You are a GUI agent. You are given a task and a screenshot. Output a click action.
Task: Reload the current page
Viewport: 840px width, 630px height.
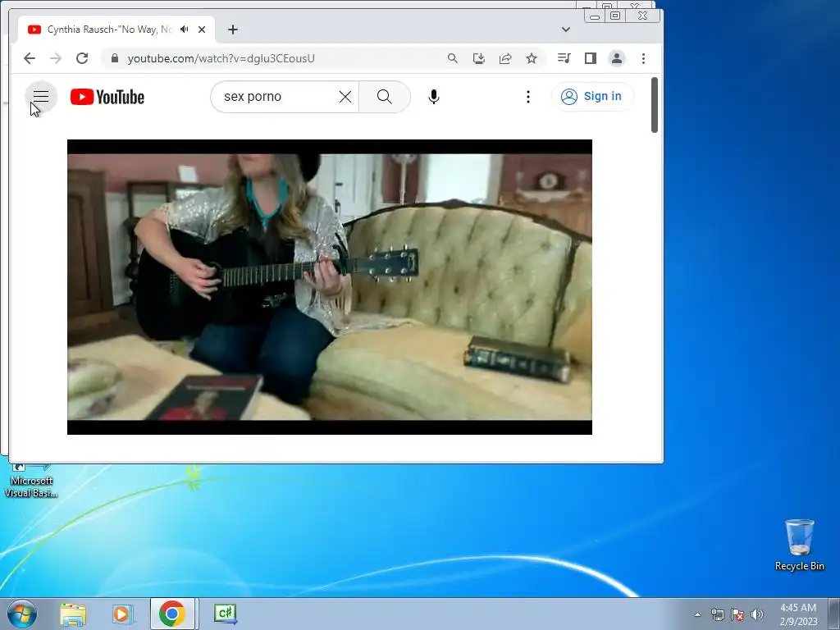[x=82, y=58]
